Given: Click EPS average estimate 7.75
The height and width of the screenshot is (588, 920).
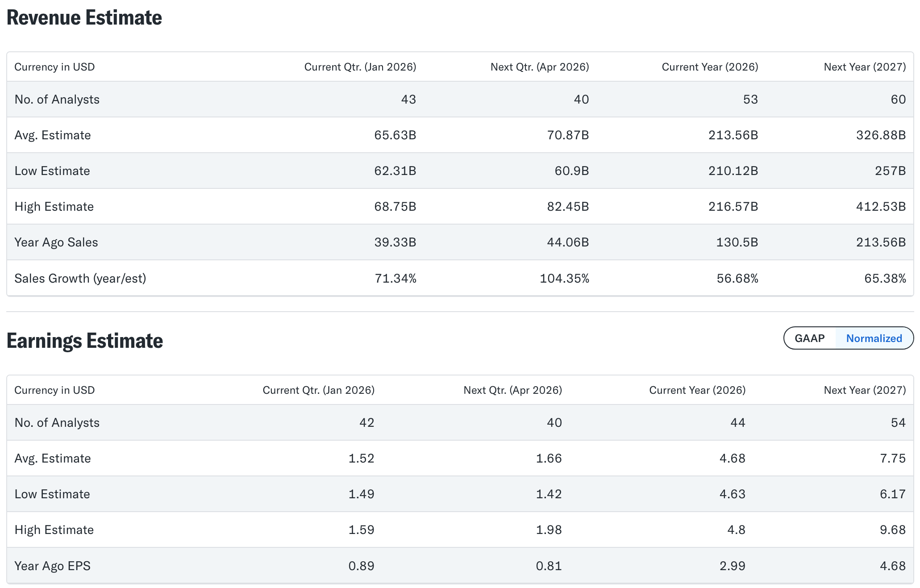Looking at the screenshot, I should click(893, 458).
